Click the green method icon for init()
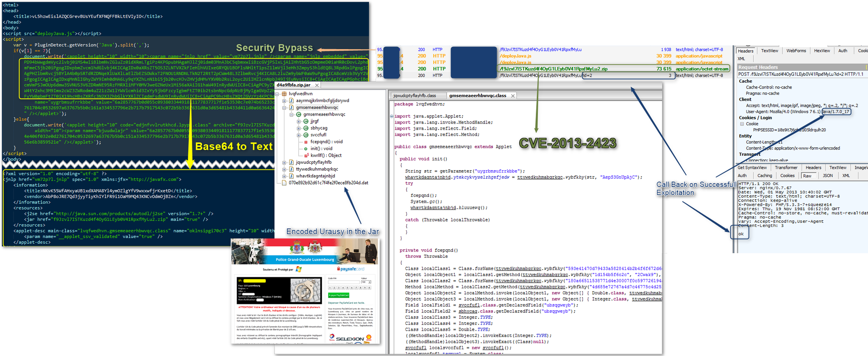The width and height of the screenshot is (868, 356). (x=306, y=149)
